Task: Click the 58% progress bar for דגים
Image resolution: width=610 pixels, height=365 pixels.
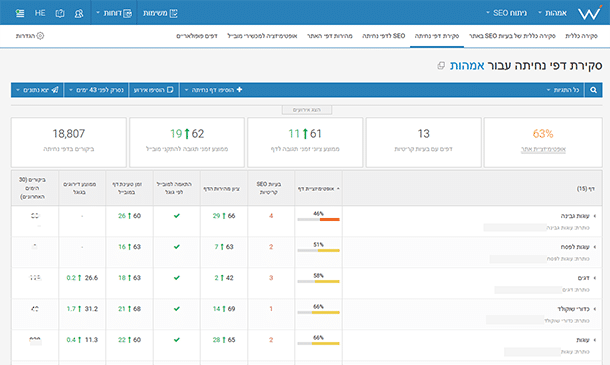Action: 319,281
